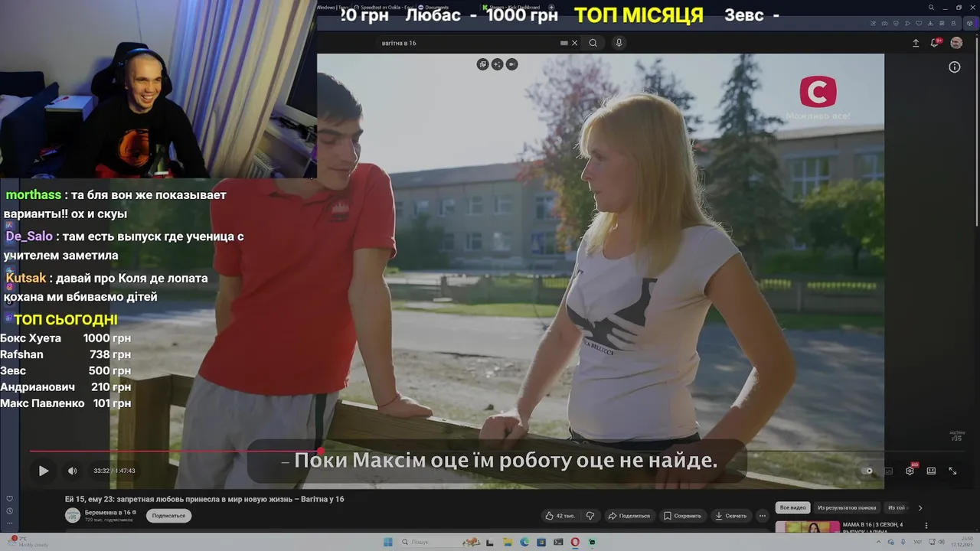Like the video with 42 тыс.

pyautogui.click(x=560, y=516)
